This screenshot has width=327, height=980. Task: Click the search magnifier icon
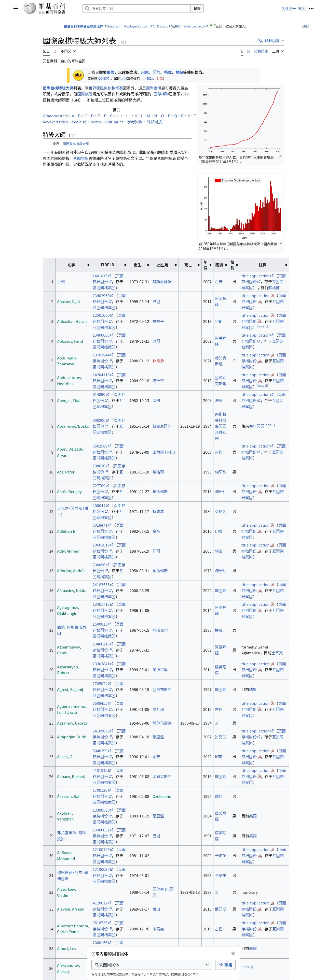click(x=87, y=8)
